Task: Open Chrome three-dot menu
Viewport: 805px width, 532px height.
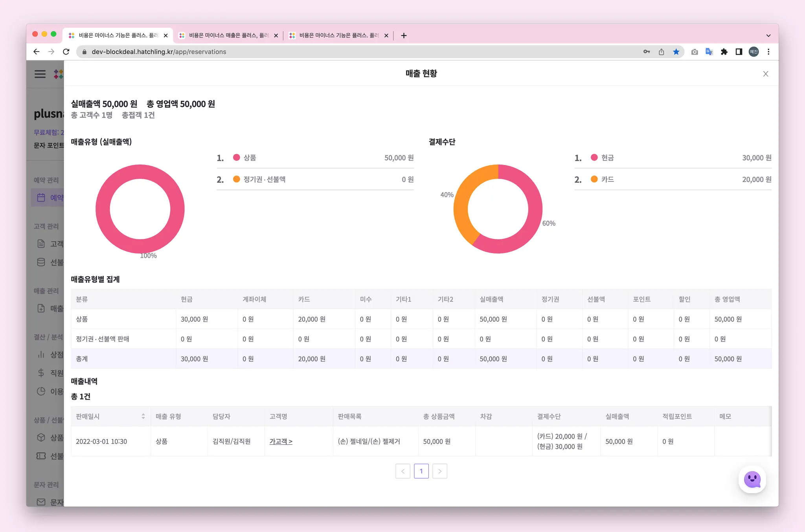Action: 768,52
